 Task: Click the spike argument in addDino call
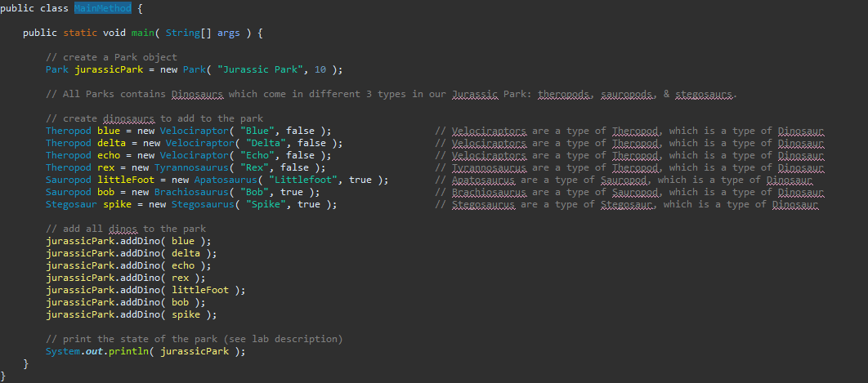(x=186, y=314)
